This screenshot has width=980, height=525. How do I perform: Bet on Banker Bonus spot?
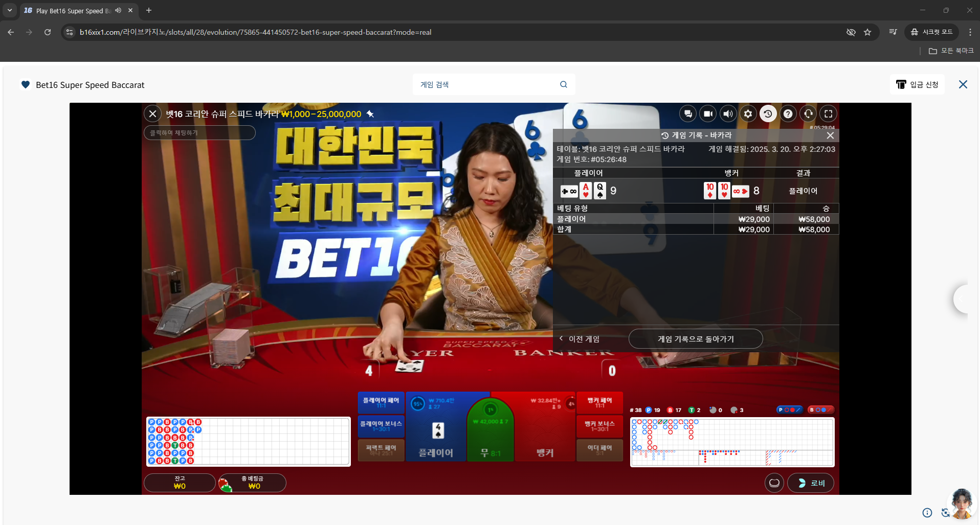(x=599, y=426)
